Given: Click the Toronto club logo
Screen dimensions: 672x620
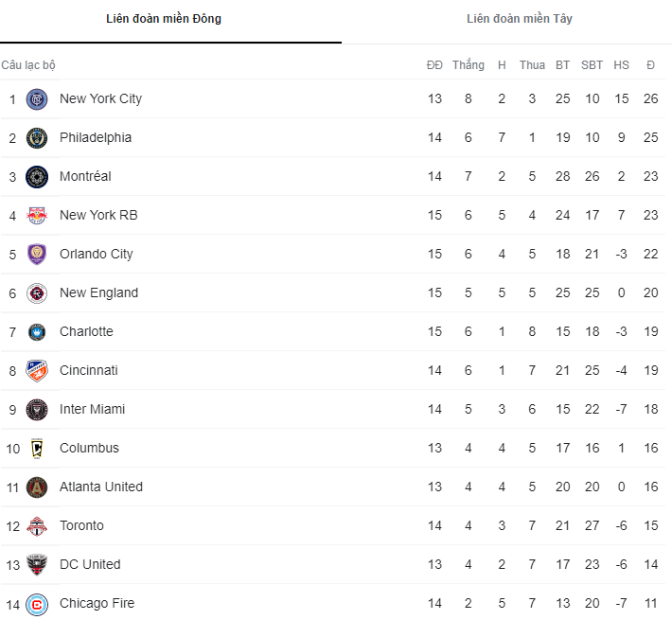Looking at the screenshot, I should [x=37, y=525].
